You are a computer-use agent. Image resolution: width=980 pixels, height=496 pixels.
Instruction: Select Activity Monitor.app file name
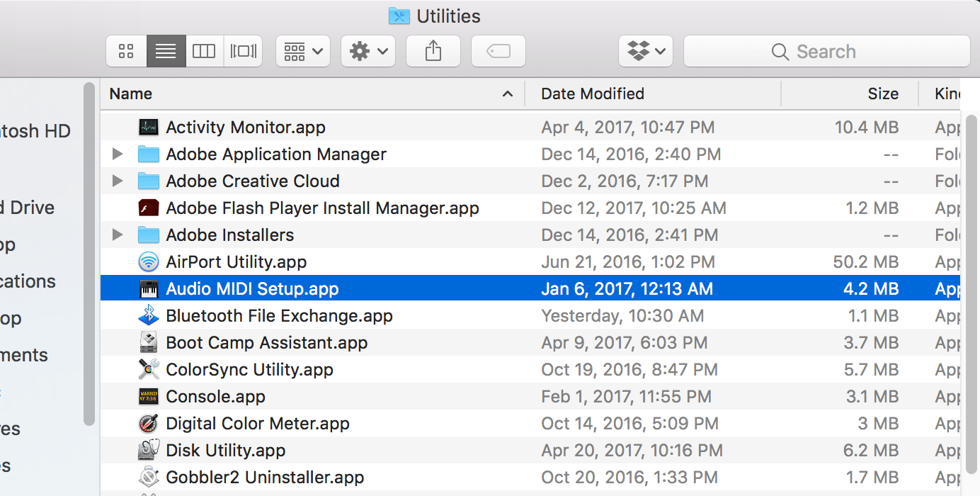coord(246,128)
